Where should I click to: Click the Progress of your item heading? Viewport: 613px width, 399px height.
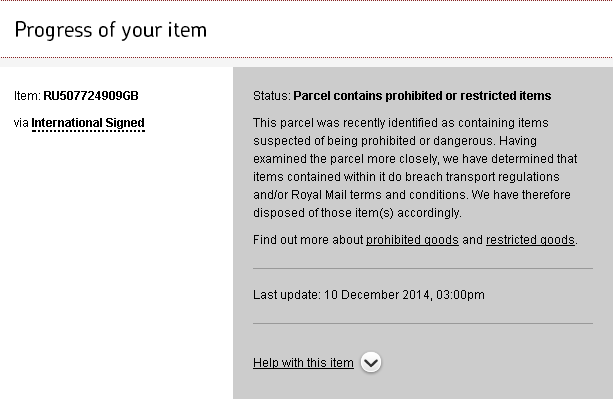pyautogui.click(x=111, y=30)
